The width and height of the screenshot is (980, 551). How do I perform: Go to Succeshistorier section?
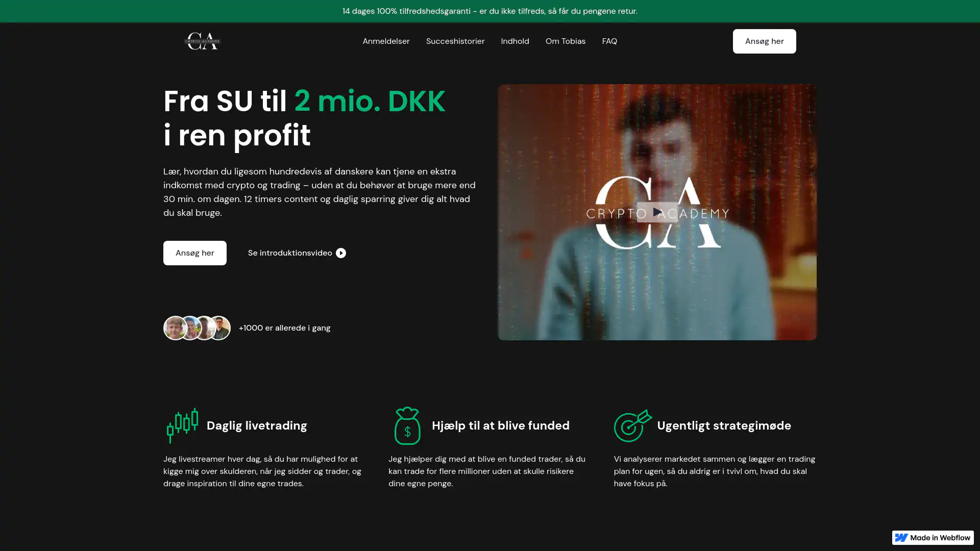click(x=455, y=41)
